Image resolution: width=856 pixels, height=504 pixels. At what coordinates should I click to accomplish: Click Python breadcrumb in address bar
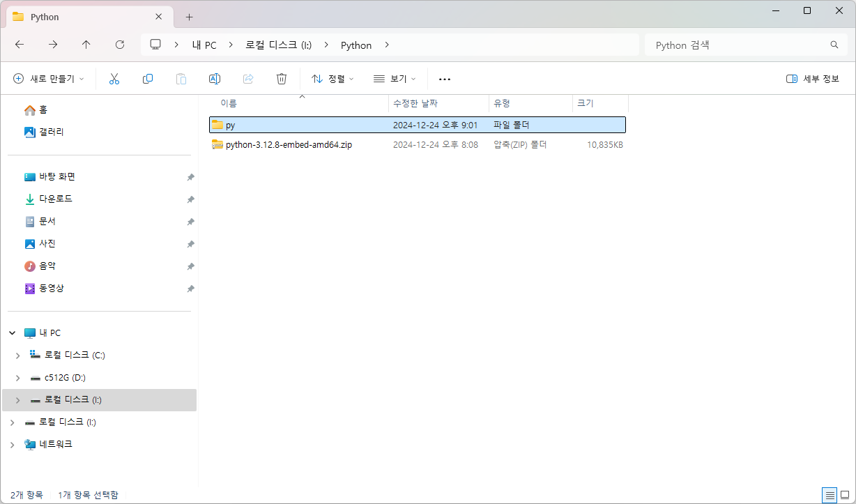(356, 45)
